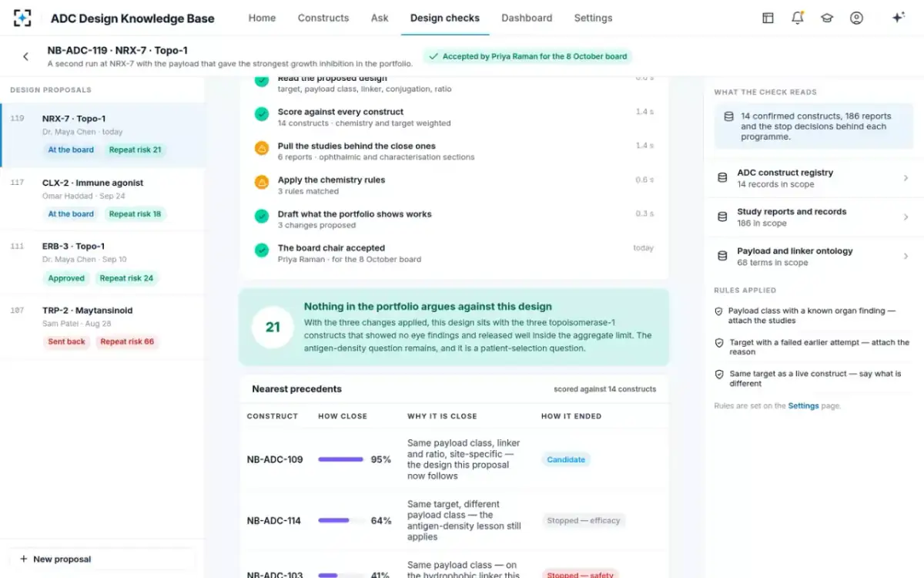Click Repeat risk 18 badge on CLX-2

(136, 213)
